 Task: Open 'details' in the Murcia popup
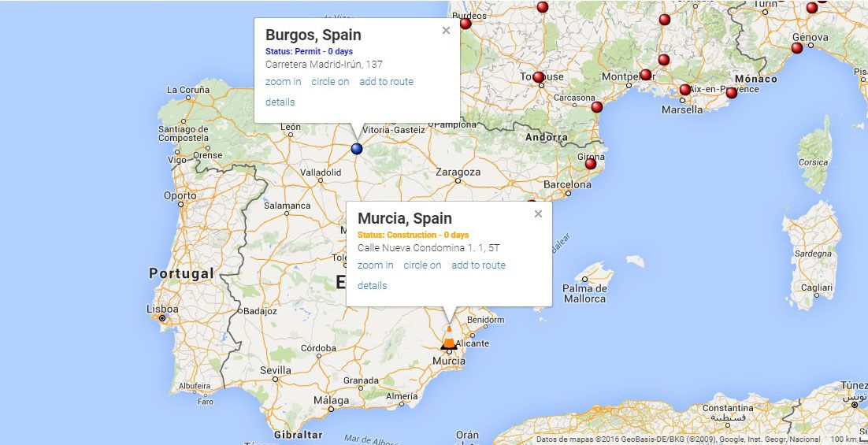372,286
